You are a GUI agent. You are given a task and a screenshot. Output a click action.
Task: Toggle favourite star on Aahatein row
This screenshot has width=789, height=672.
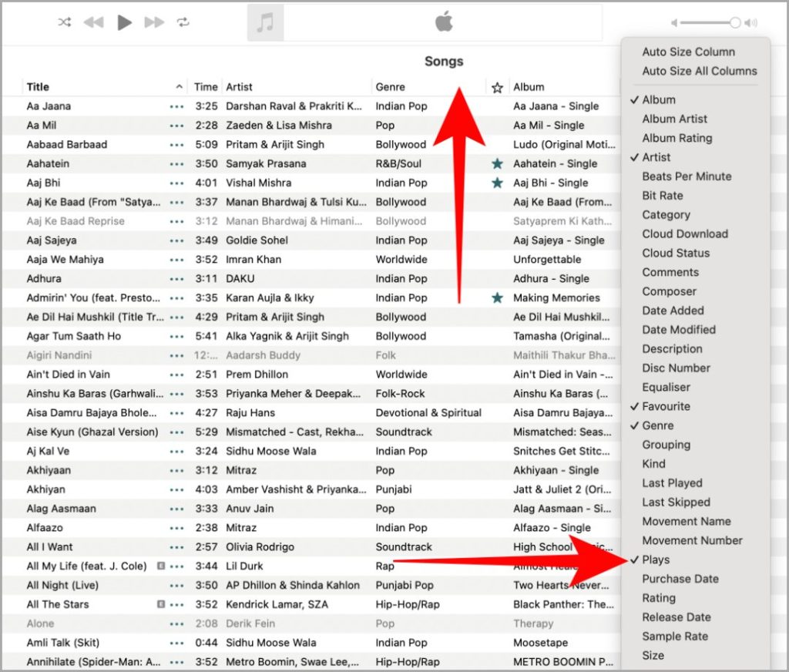(497, 163)
